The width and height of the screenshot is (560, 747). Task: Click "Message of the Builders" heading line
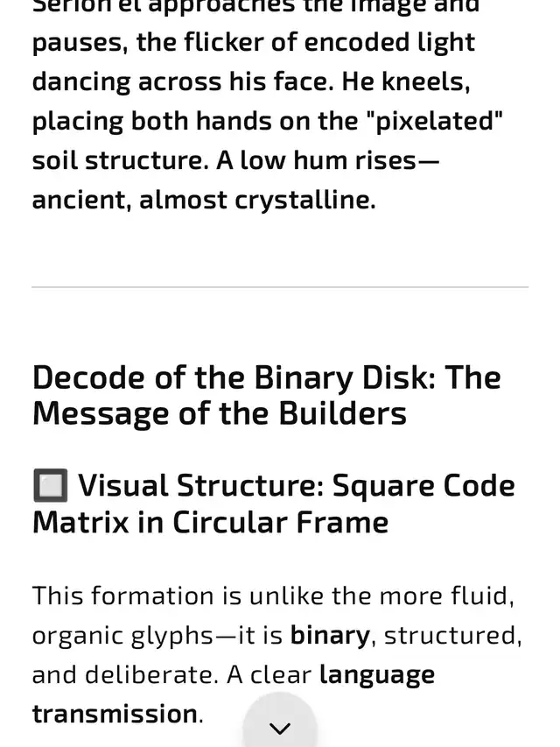220,413
